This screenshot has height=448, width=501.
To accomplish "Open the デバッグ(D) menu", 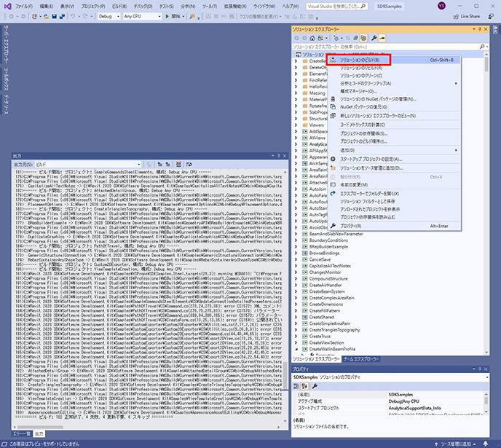I will click(143, 6).
